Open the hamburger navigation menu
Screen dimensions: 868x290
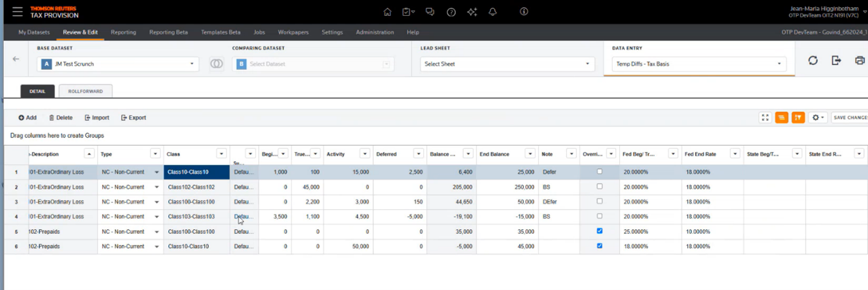18,12
